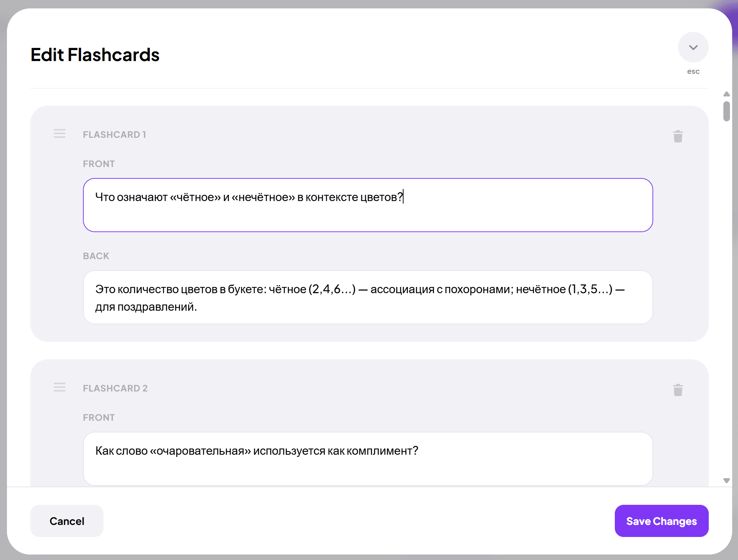The height and width of the screenshot is (560, 738).
Task: Click the esc shortcut hint below the chevron
Action: (x=693, y=71)
